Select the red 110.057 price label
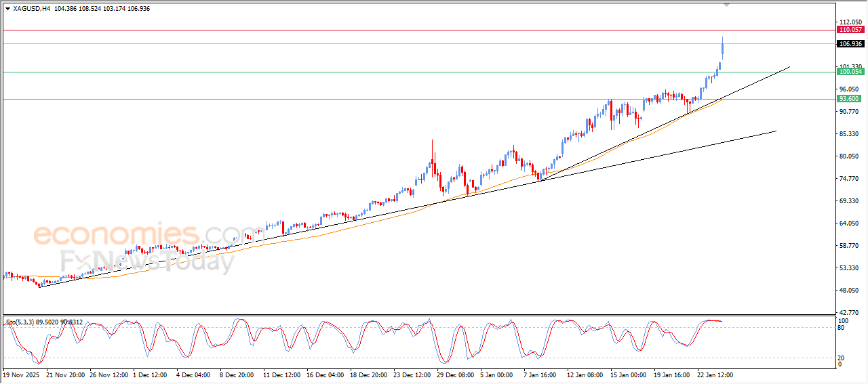This screenshot has height=384, width=868. click(x=850, y=30)
